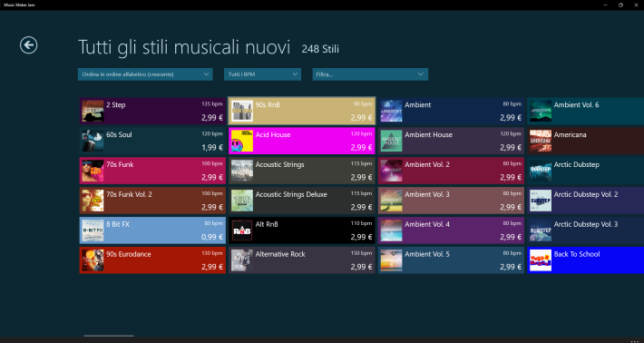Click the Arctic Dubstep Vol. 3 title
Image resolution: width=644 pixels, height=343 pixels.
point(586,225)
